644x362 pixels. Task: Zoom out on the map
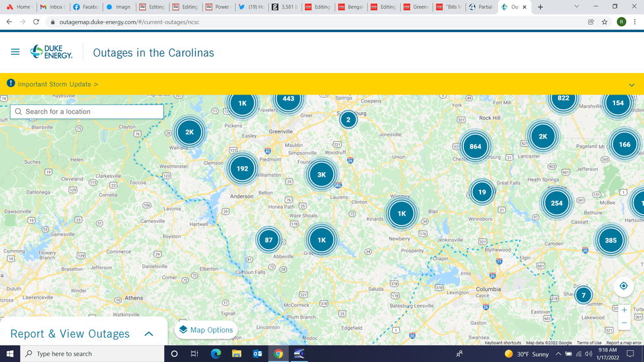click(x=624, y=323)
